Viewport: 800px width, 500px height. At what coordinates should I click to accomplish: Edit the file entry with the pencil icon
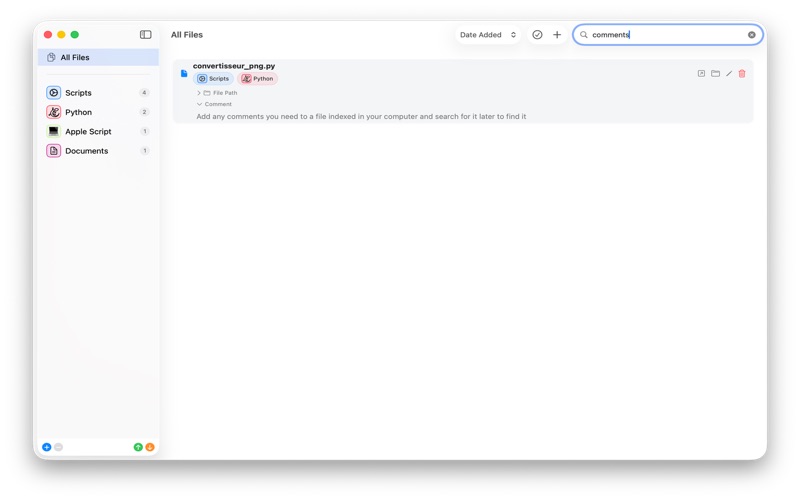click(x=729, y=73)
